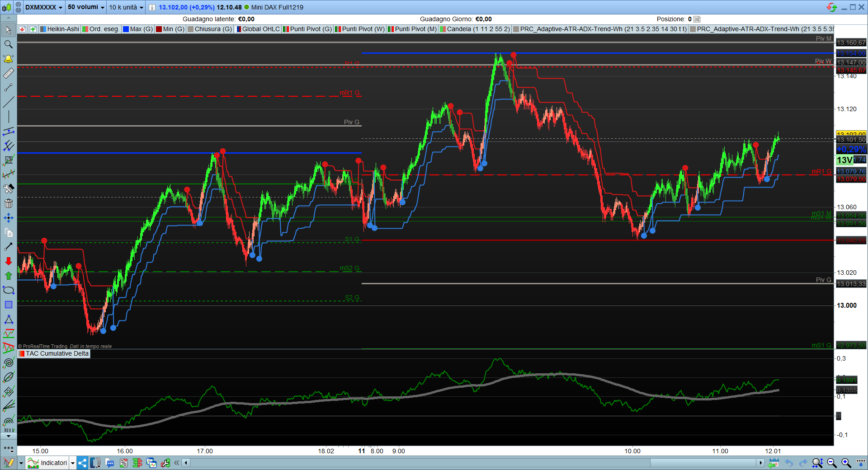Open the bracket panel layout dropdown
The width and height of the screenshot is (868, 470).
tap(95, 463)
